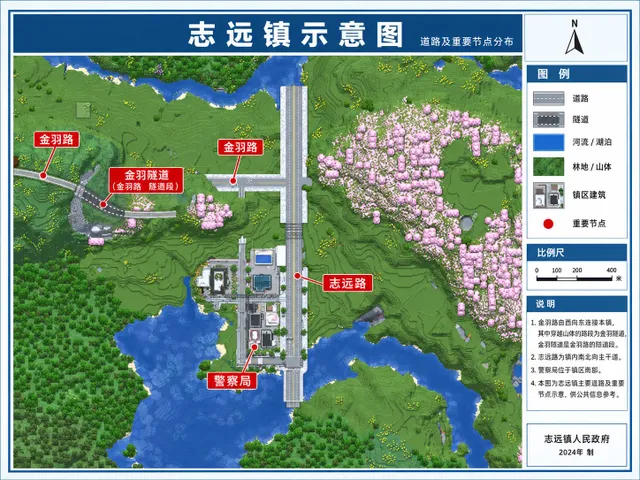The image size is (640, 480).
Task: Select the tunnel legend icon
Action: pos(549,120)
